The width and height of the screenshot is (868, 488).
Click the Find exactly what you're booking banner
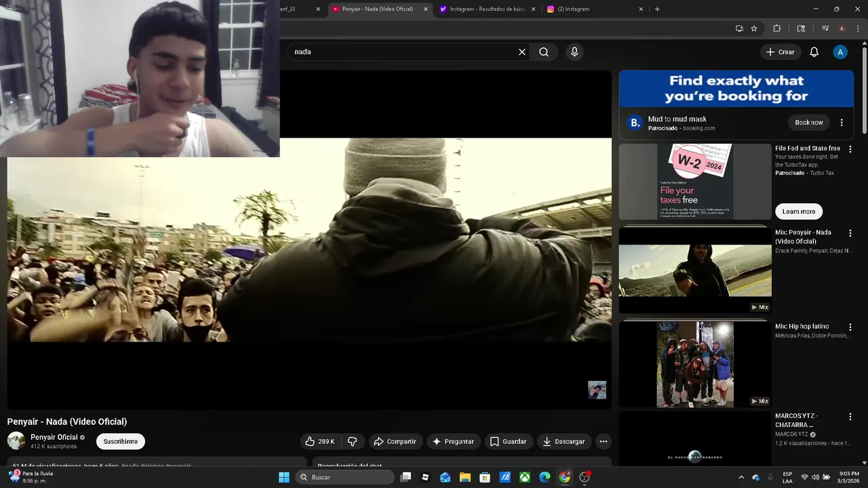coord(736,89)
